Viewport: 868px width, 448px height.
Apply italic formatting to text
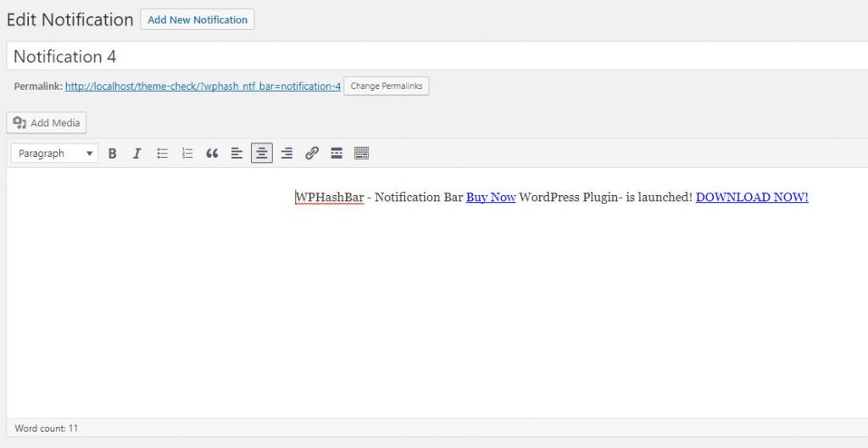[136, 154]
